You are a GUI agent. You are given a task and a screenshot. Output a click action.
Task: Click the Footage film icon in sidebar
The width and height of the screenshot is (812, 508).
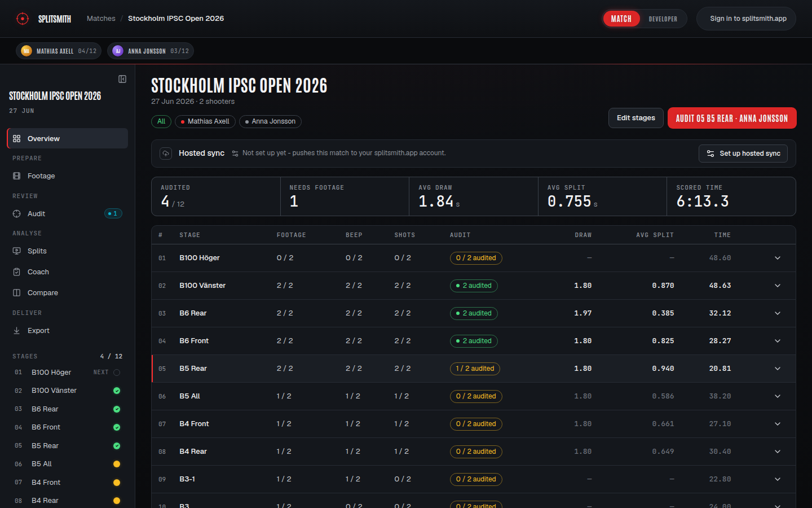17,176
